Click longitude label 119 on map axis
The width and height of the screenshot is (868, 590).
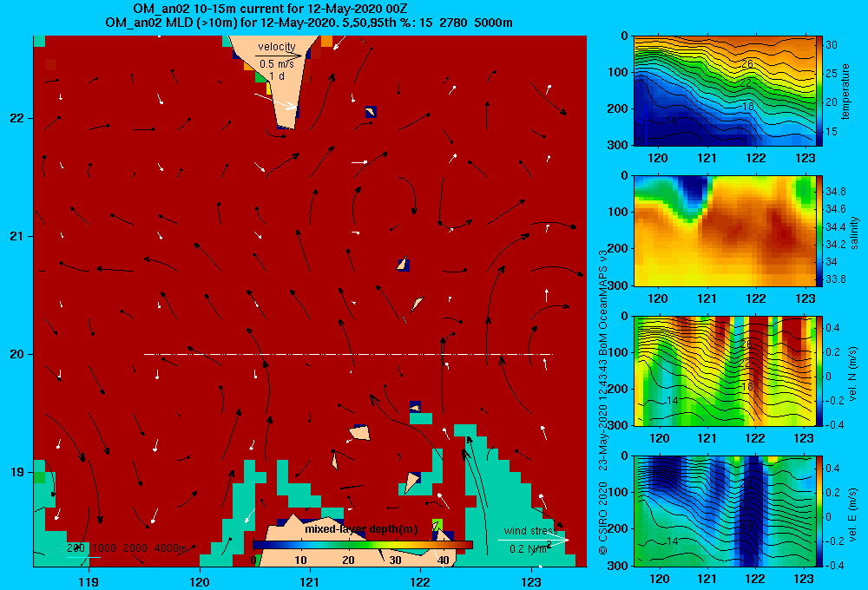89,581
